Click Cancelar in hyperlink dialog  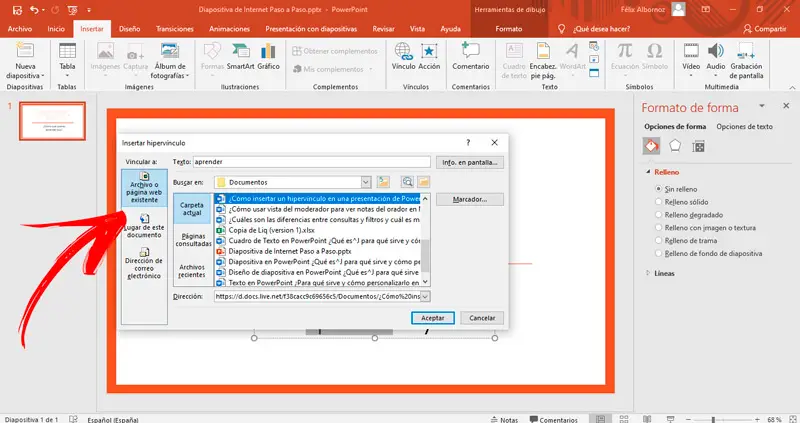[482, 318]
